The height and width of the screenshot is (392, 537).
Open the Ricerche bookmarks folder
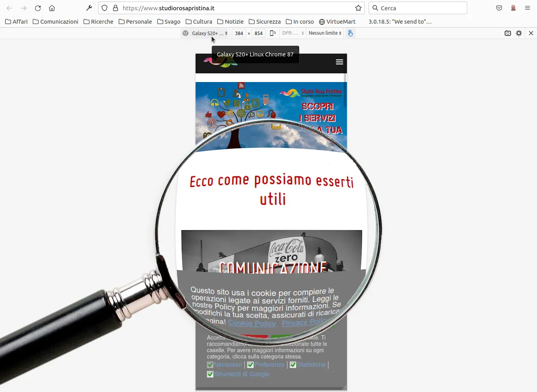[x=98, y=22]
